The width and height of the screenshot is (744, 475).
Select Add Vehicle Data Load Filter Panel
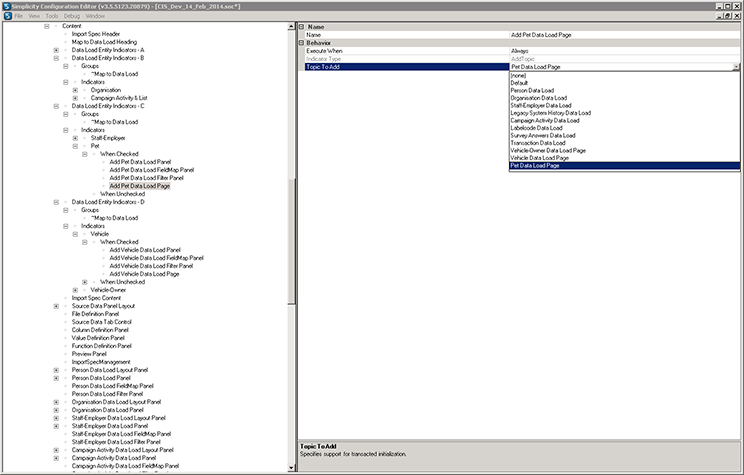point(151,266)
